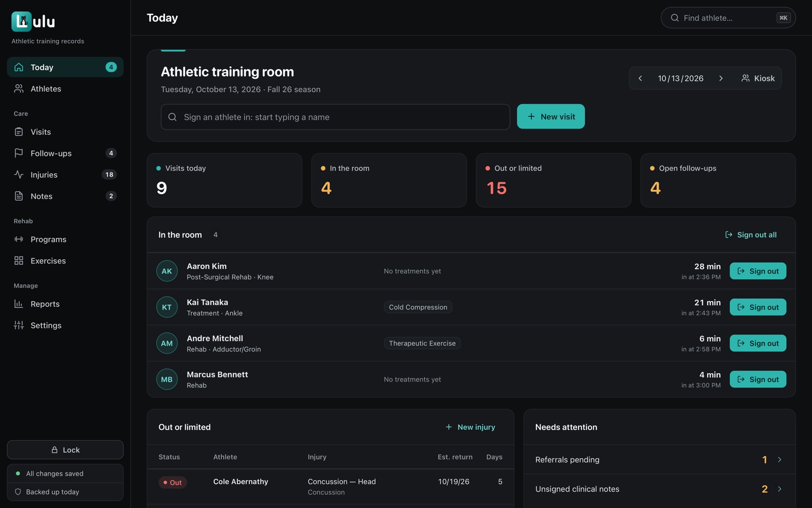This screenshot has height=508, width=812.
Task: Open the Out or limited stat card
Action: (553, 180)
